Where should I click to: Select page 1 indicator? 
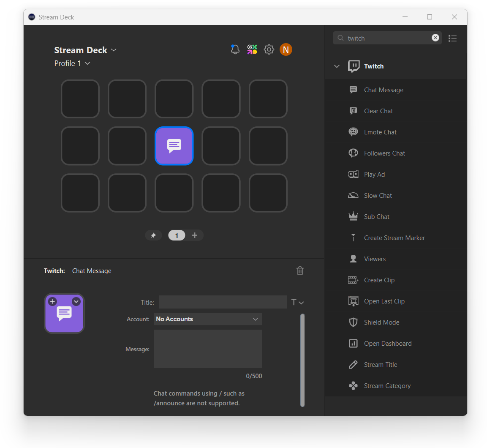pyautogui.click(x=177, y=235)
